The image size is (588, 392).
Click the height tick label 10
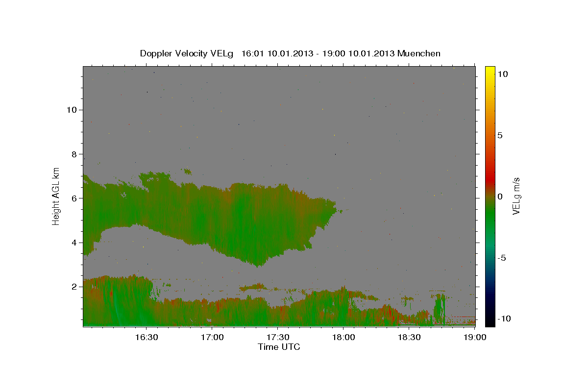click(x=71, y=110)
